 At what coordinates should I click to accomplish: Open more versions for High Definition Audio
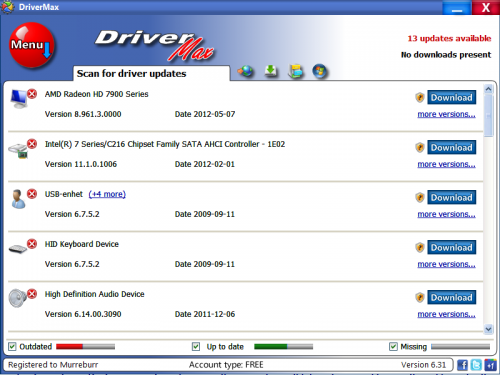(x=446, y=314)
